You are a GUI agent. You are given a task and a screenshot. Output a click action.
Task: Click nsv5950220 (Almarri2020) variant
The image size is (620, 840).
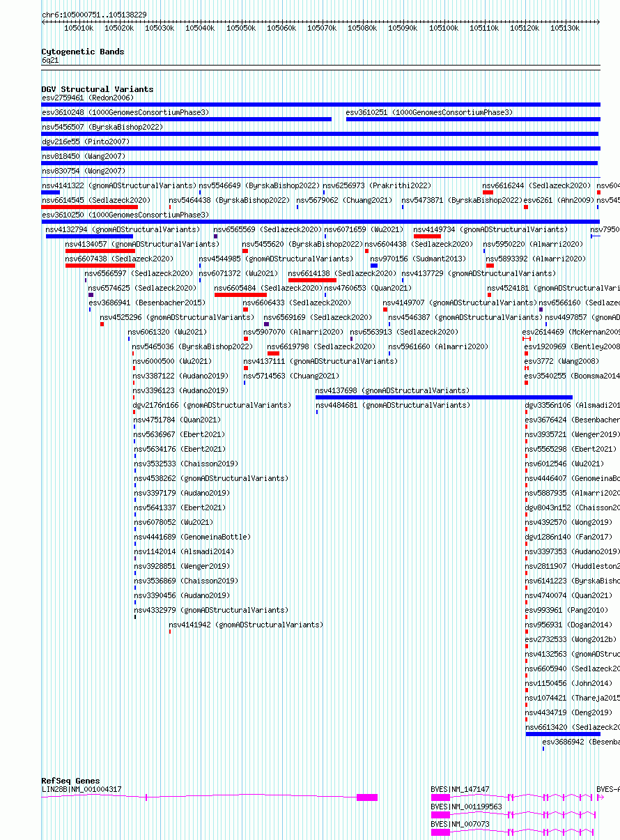533,244
